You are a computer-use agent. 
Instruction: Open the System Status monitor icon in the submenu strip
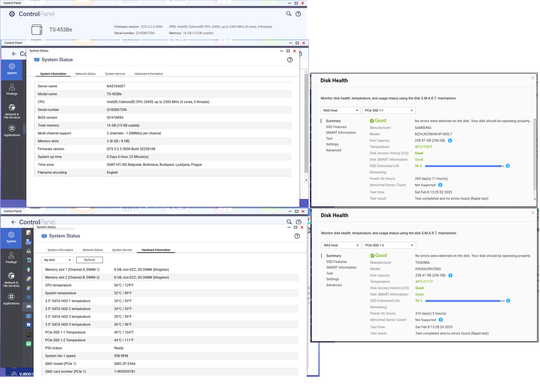pos(29,316)
